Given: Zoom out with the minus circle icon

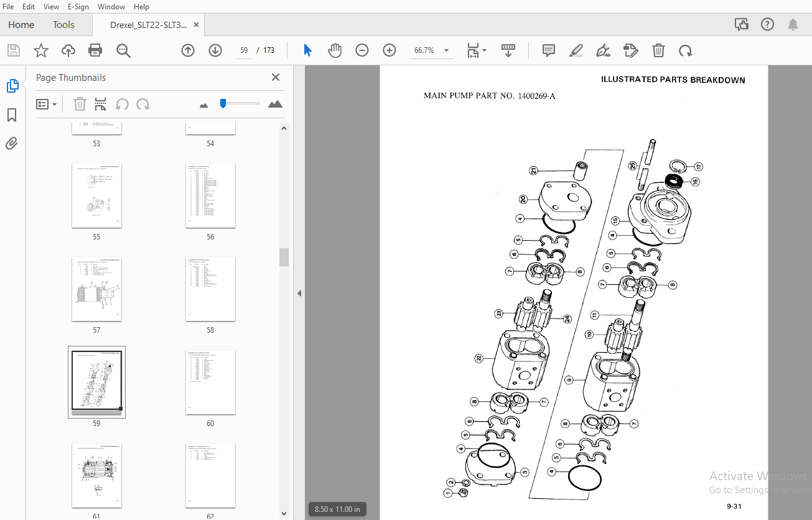Looking at the screenshot, I should [x=362, y=50].
